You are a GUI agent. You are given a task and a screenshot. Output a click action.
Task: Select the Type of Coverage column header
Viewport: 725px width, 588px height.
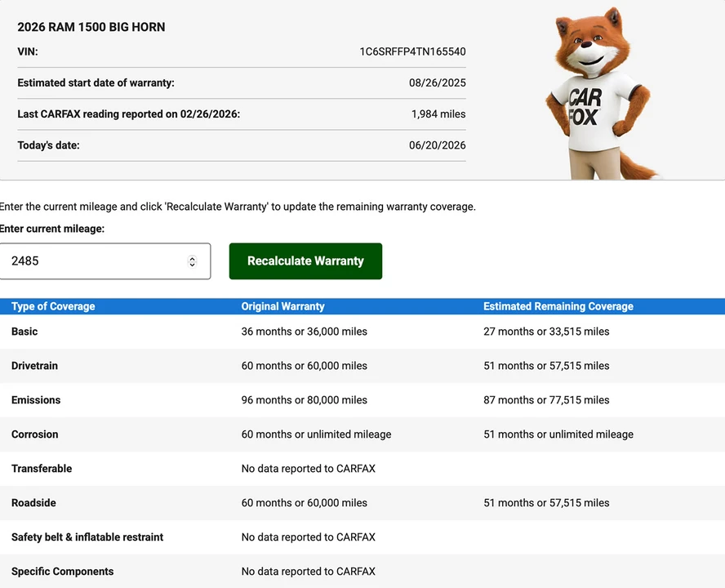(53, 306)
